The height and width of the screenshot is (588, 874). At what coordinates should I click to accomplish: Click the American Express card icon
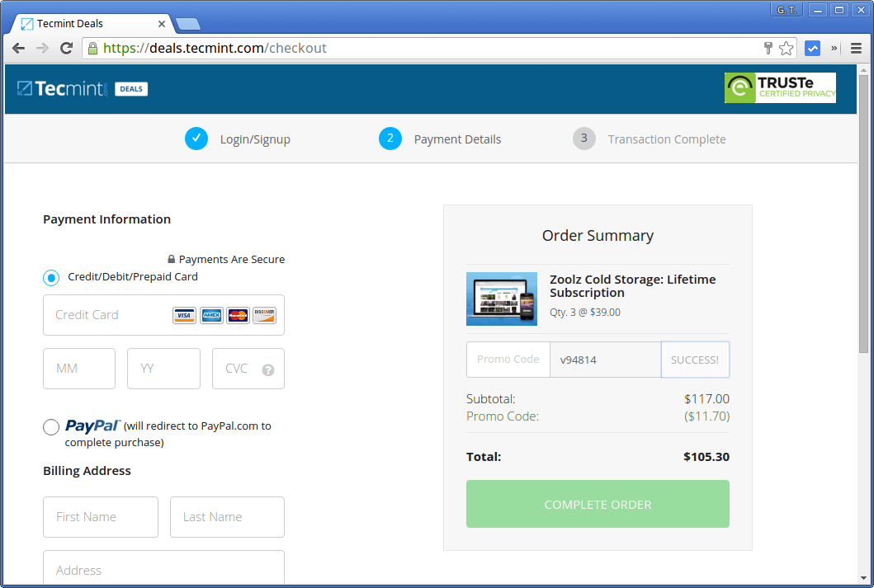[x=211, y=315]
